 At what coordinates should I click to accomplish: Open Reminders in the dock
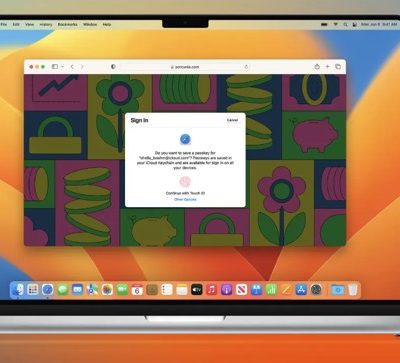(x=167, y=290)
